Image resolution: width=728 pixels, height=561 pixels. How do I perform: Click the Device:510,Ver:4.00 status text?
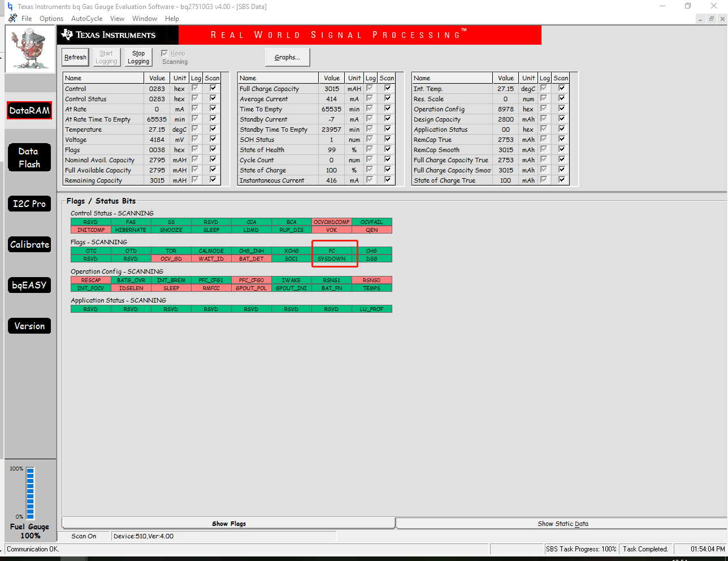click(x=144, y=536)
